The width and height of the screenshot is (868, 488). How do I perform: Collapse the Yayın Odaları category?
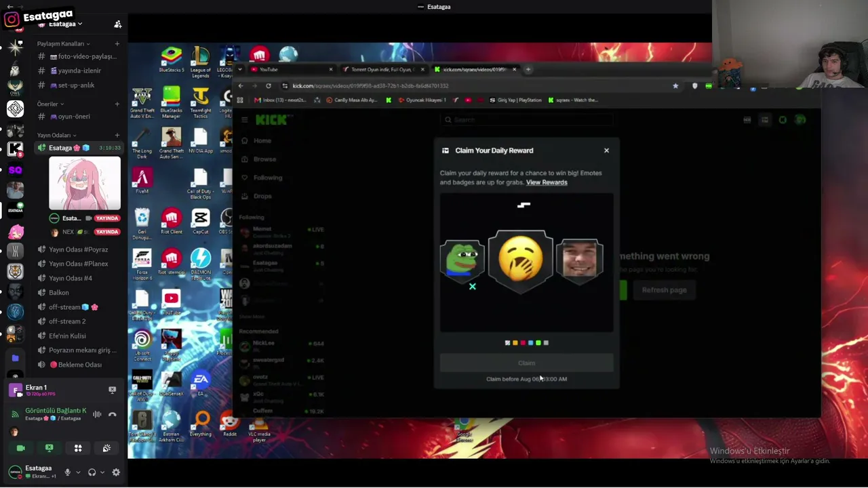point(56,136)
